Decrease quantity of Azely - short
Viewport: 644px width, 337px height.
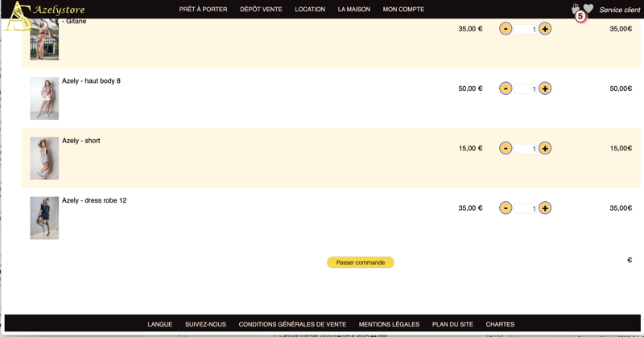point(506,148)
